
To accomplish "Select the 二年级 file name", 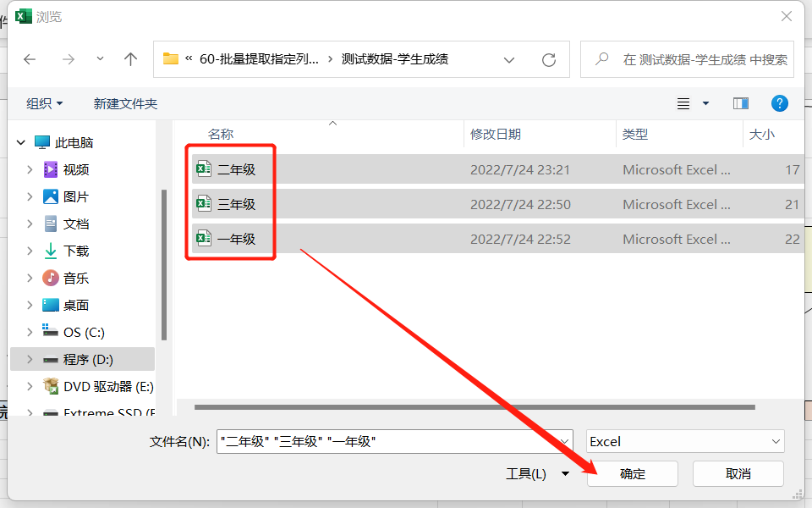I will pyautogui.click(x=237, y=169).
